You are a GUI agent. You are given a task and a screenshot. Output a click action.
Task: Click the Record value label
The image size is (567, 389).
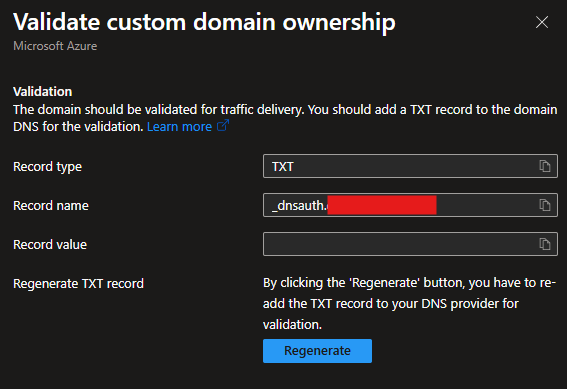(x=50, y=244)
